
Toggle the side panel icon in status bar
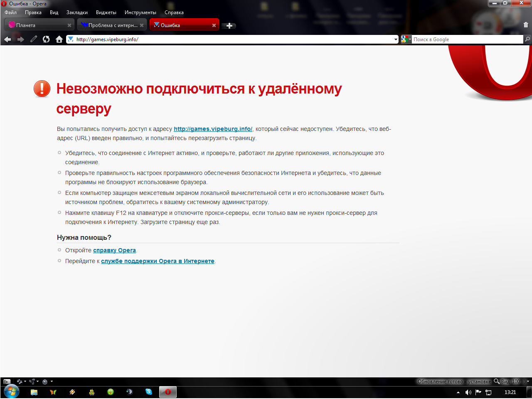pyautogui.click(x=7, y=381)
